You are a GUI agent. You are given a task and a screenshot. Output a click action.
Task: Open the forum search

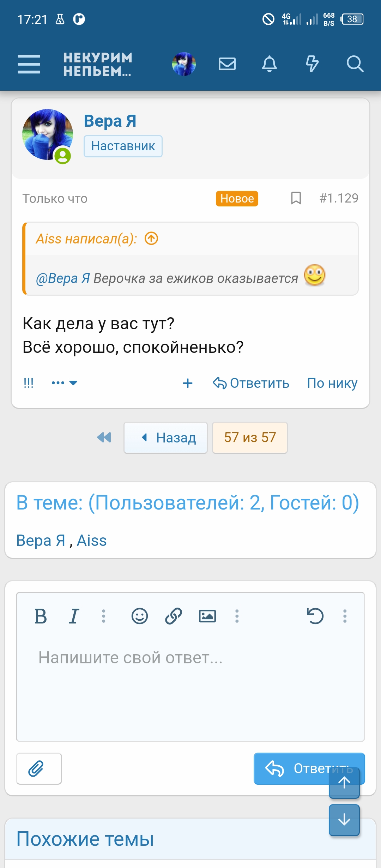355,64
